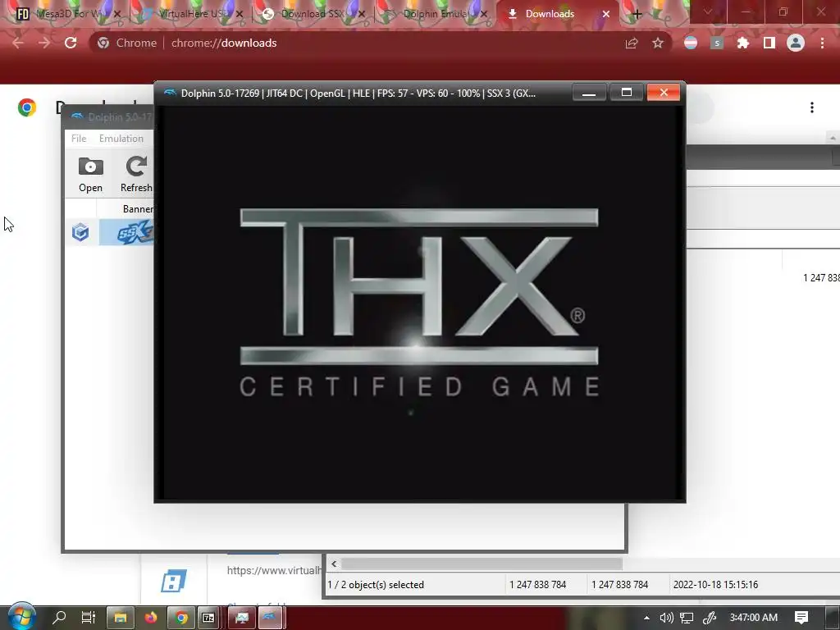The width and height of the screenshot is (840, 630).
Task: Open a disc with Dolphin's Open icon
Action: 90,175
